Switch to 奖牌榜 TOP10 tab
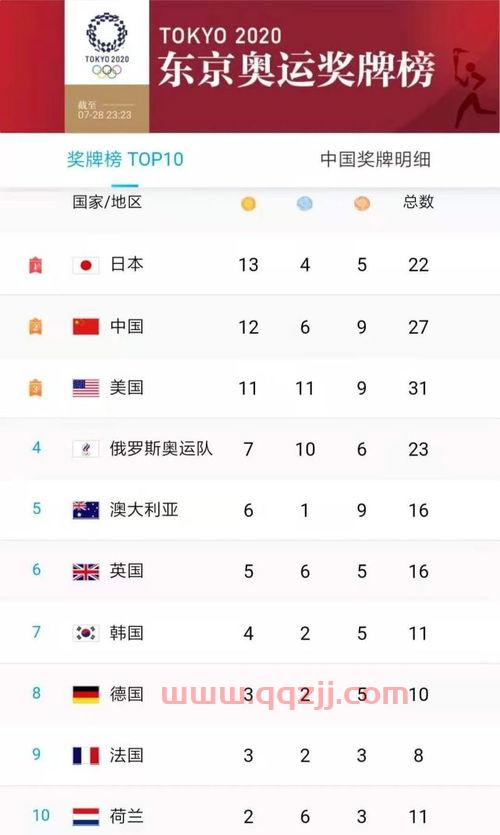This screenshot has width=500, height=835. pyautogui.click(x=125, y=159)
